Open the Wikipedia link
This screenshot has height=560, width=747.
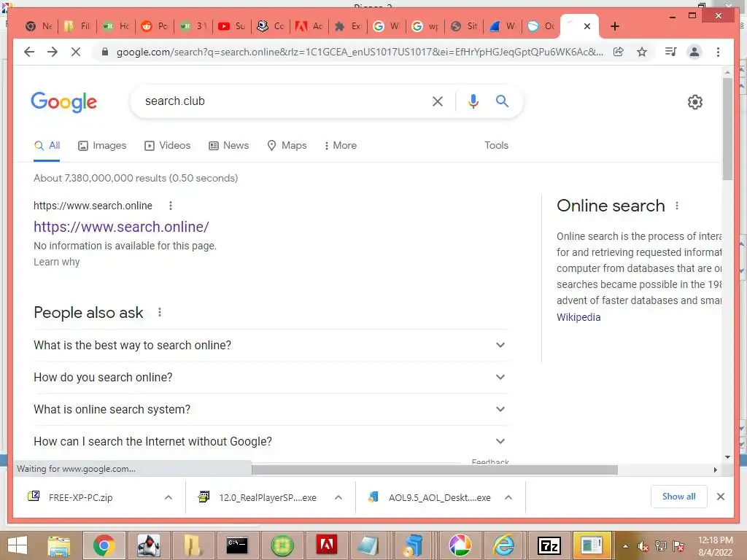pyautogui.click(x=578, y=317)
